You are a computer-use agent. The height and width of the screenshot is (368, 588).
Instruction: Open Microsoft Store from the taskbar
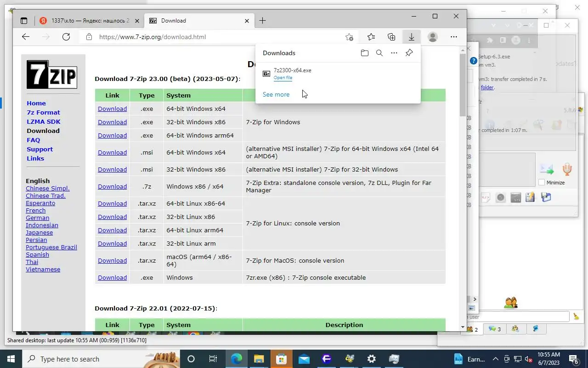pyautogui.click(x=281, y=359)
